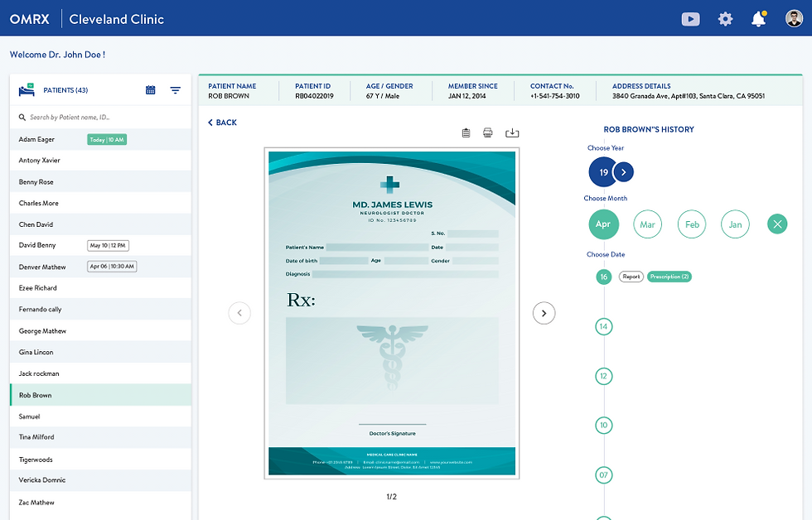The height and width of the screenshot is (520, 812).
Task: Choose the Jan month circle
Action: (736, 224)
